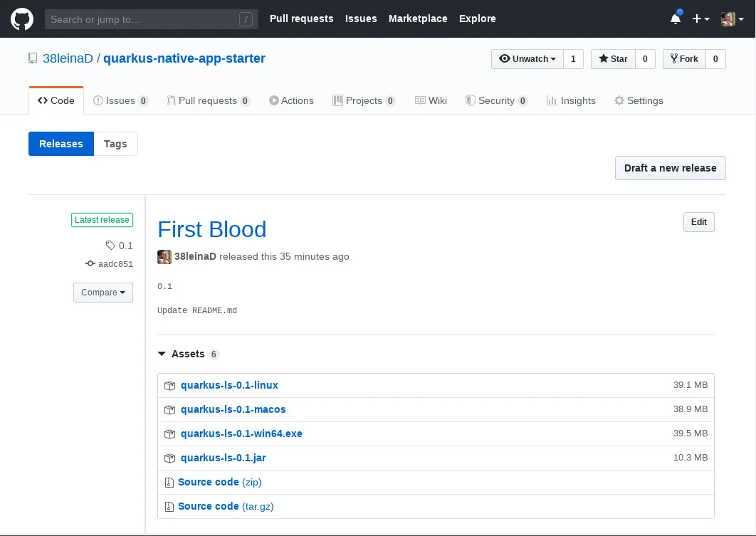Go to Explore

[x=478, y=19]
